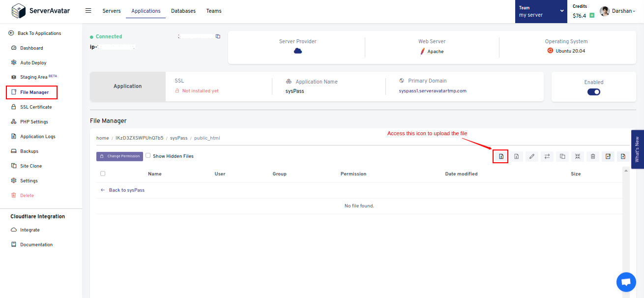
Task: Click the move files arrows icon
Action: click(x=547, y=156)
